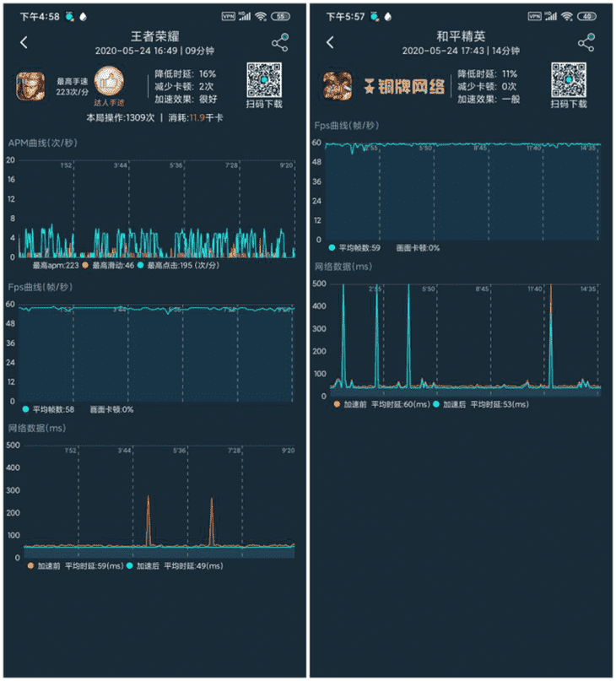616x681 pixels.
Task: Tap the 降低时延: 11% stat
Action: pos(488,73)
